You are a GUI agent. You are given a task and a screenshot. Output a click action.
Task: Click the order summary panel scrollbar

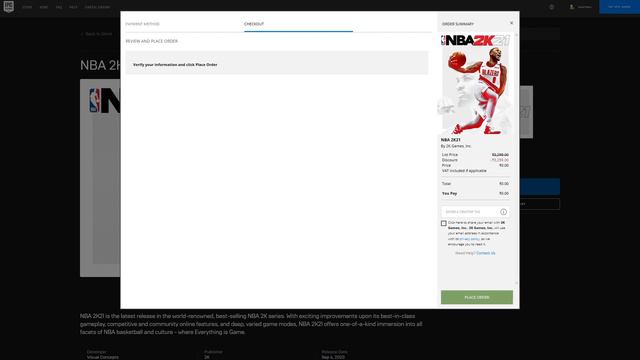point(516,159)
